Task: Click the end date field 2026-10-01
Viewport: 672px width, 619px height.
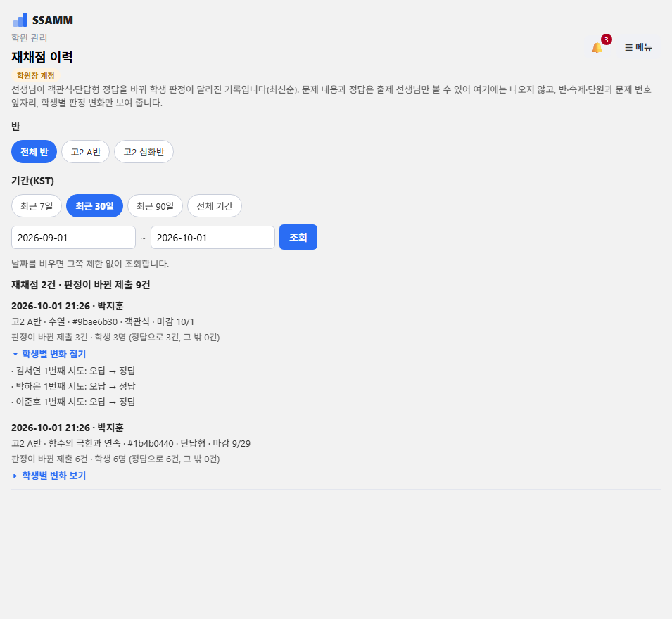Action: coord(213,237)
